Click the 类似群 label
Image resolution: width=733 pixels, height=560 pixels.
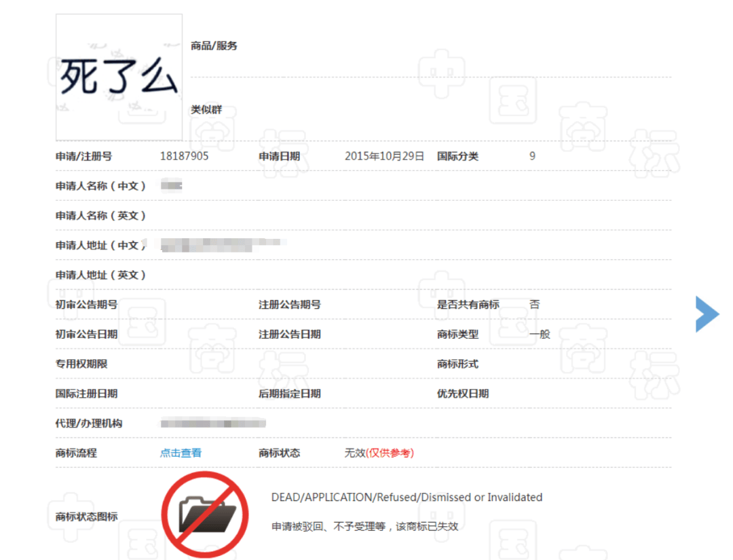(206, 110)
